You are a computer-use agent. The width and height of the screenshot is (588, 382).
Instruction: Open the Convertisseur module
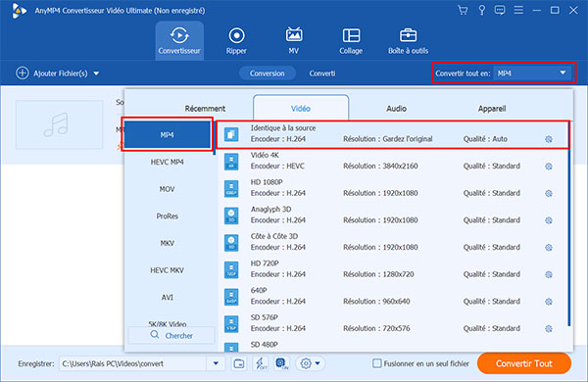pos(179,40)
